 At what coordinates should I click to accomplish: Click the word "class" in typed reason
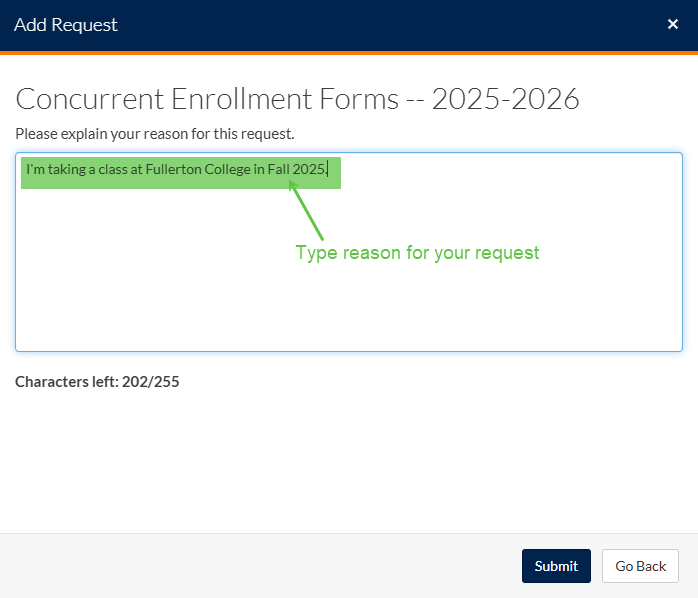111,170
